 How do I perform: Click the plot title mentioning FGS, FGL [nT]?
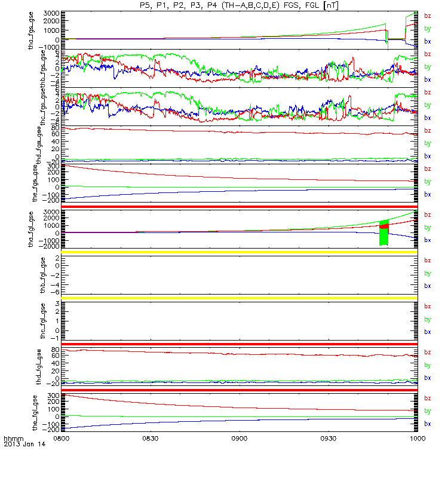pos(240,5)
